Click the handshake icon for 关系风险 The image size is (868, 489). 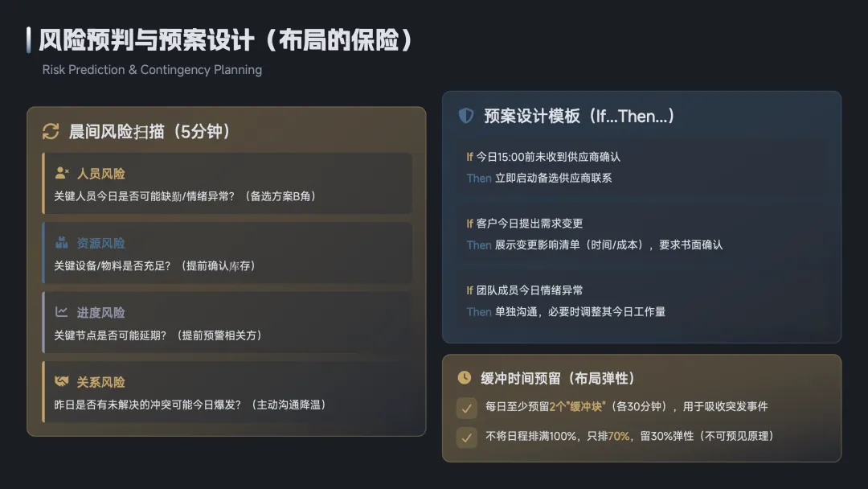62,381
